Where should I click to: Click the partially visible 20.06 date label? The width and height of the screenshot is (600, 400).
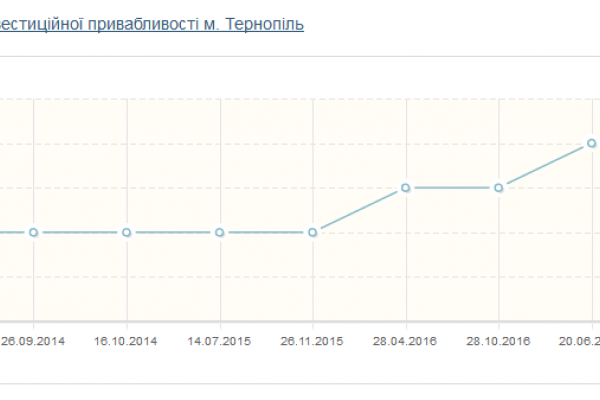coord(579,341)
